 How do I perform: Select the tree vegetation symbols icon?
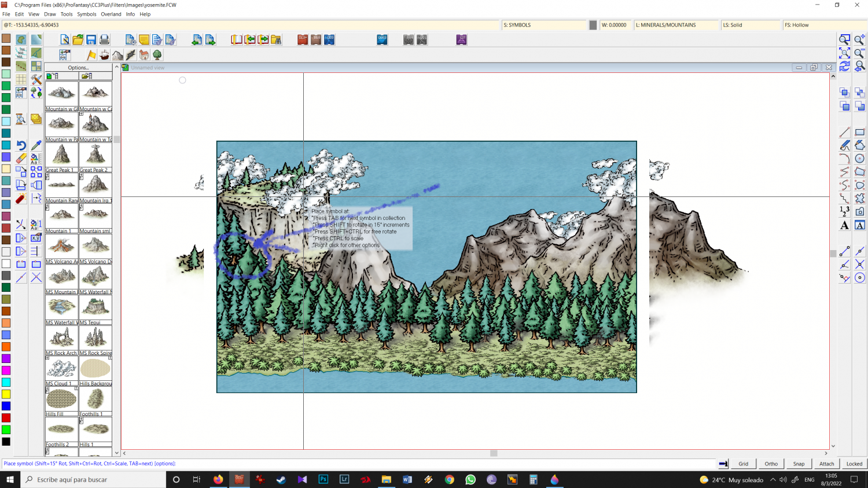pyautogui.click(x=157, y=54)
